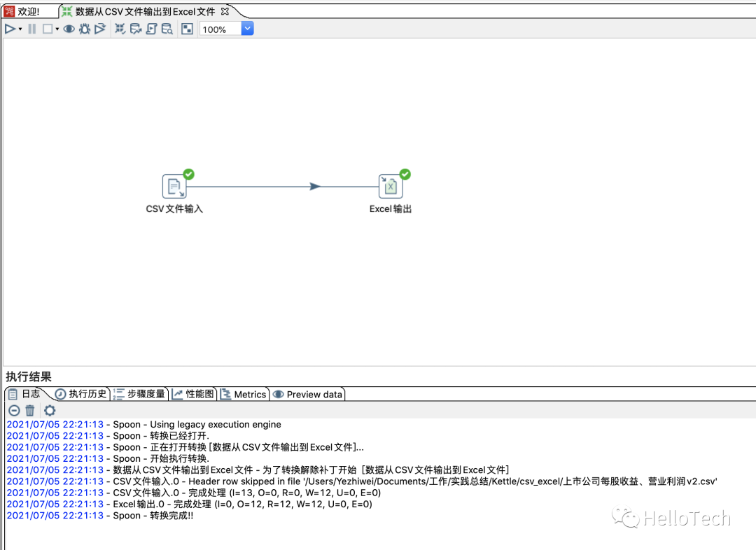Replay the transformation icon

pos(100,29)
